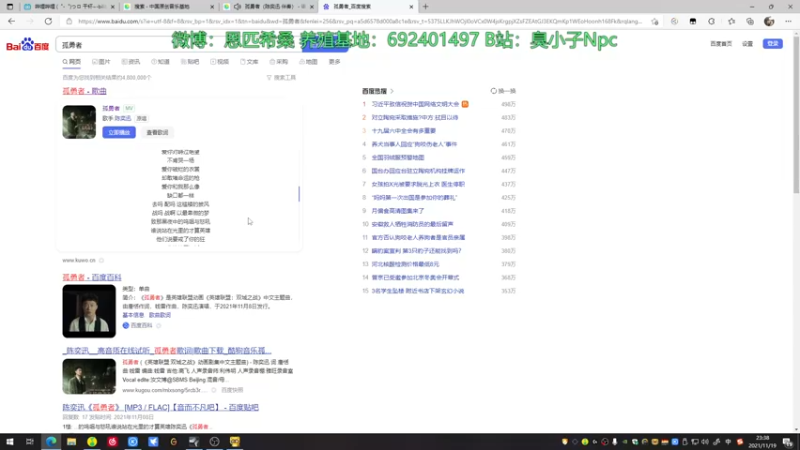Open the browser settings ellipsis menu
Image resolution: width=800 pixels, height=450 pixels.
[788, 21]
